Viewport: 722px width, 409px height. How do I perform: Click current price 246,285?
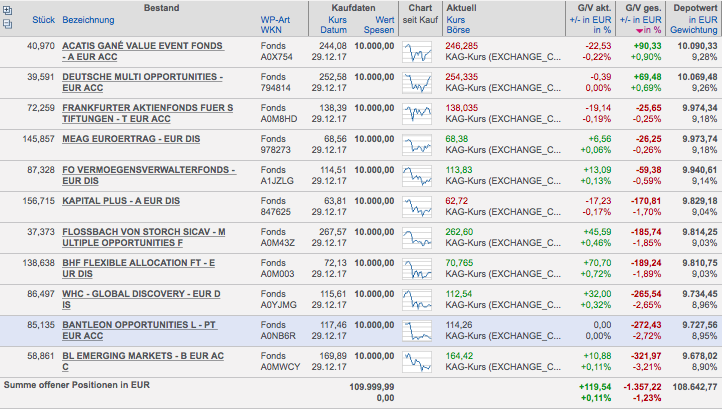462,46
